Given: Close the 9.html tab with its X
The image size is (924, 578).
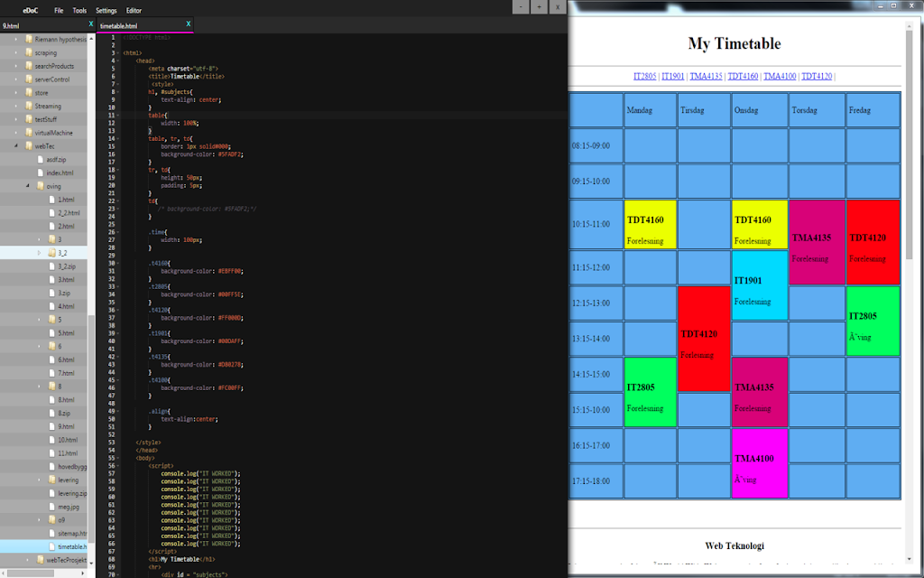Looking at the screenshot, I should [x=91, y=23].
